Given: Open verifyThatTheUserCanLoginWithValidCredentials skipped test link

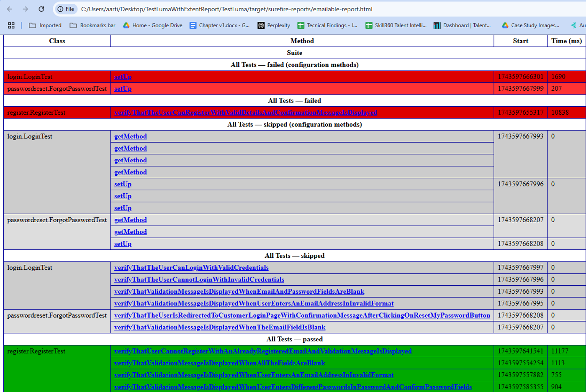Looking at the screenshot, I should tap(191, 268).
